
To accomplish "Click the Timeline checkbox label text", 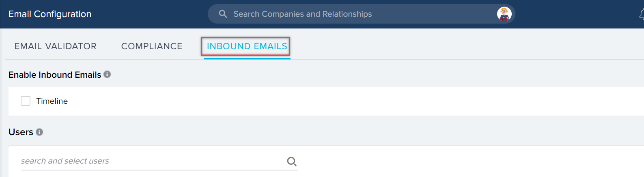I will coord(52,101).
